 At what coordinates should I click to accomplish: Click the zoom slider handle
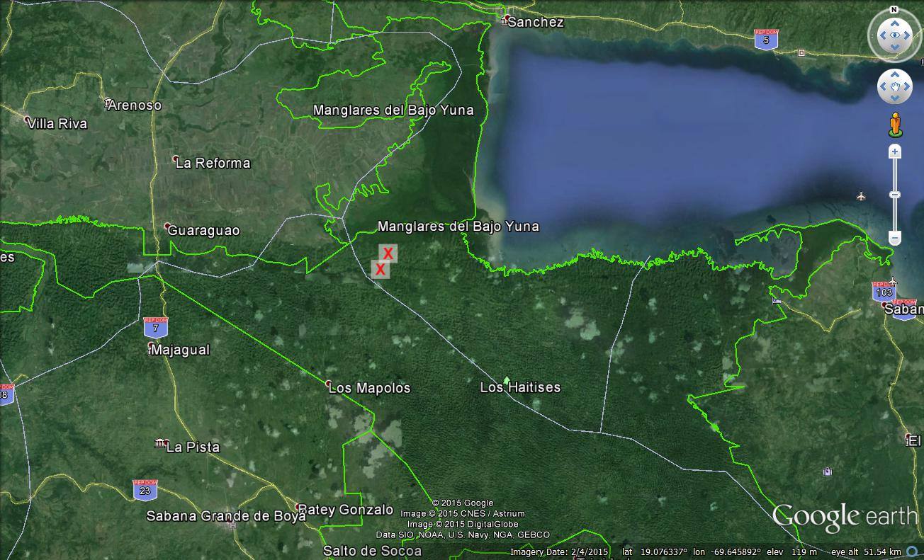click(x=895, y=195)
